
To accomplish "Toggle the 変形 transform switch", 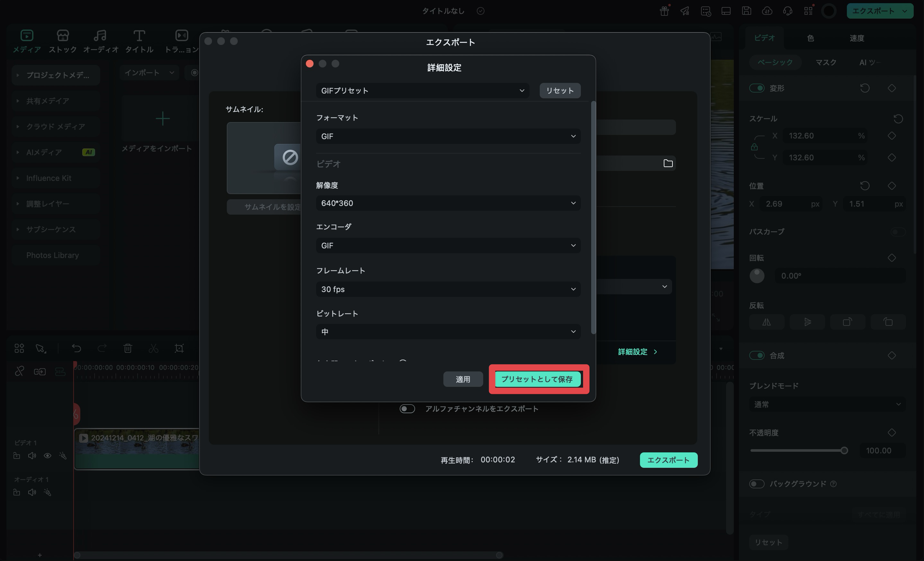I will coord(757,88).
